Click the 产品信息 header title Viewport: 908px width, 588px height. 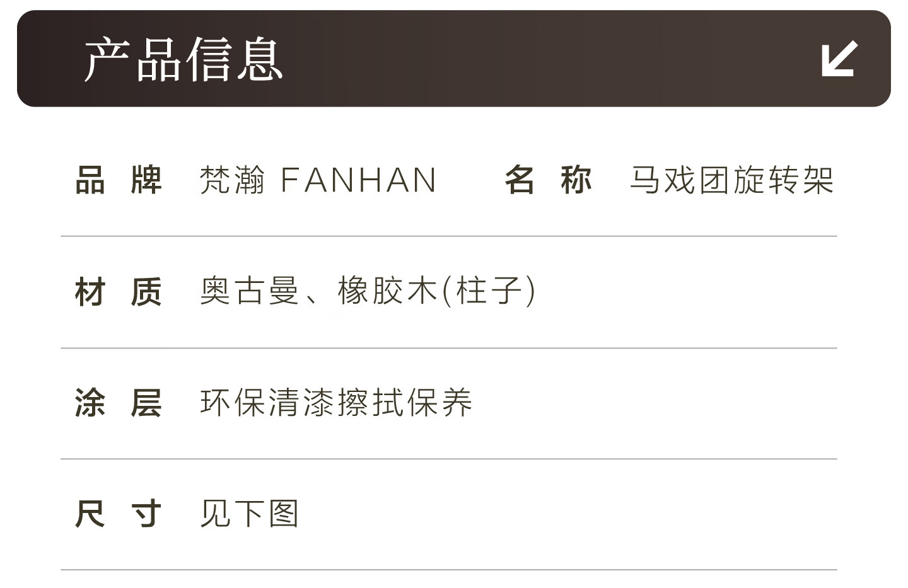[183, 60]
